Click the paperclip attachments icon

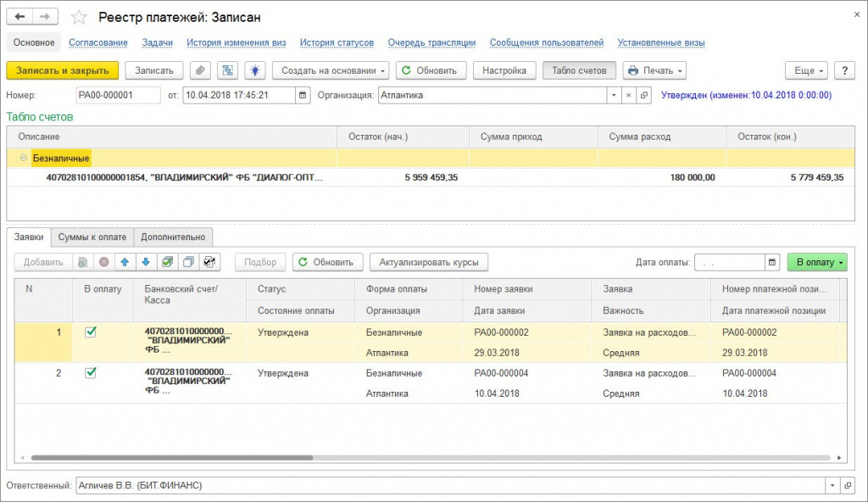[x=200, y=70]
